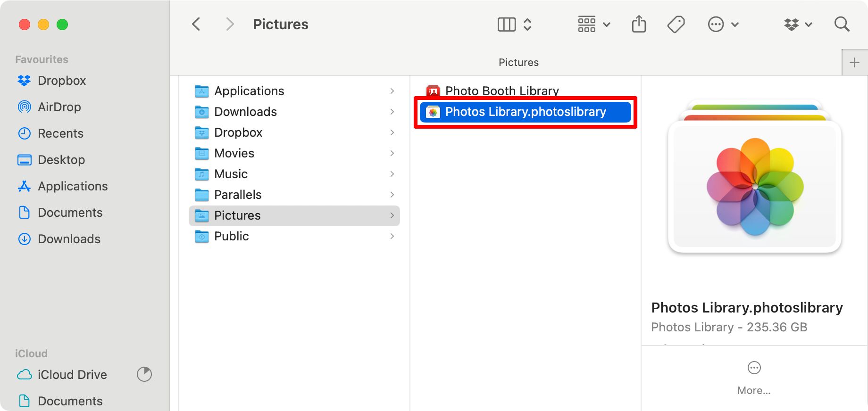Click the back navigation arrow

point(196,24)
